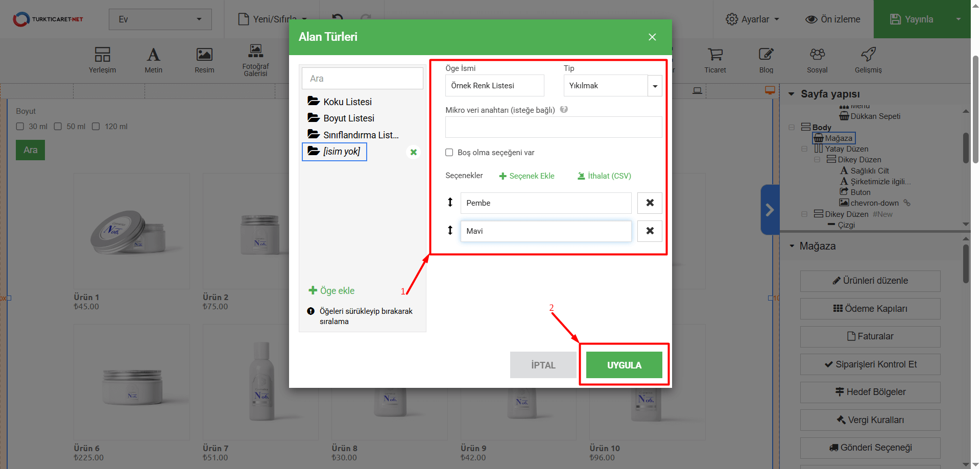Open the Resim image tool
980x469 pixels.
204,55
